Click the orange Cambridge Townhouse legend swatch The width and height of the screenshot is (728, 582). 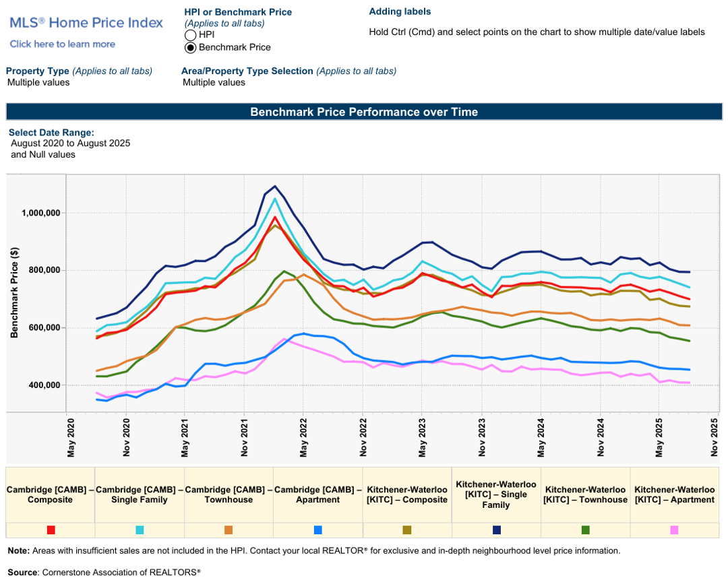click(x=229, y=530)
